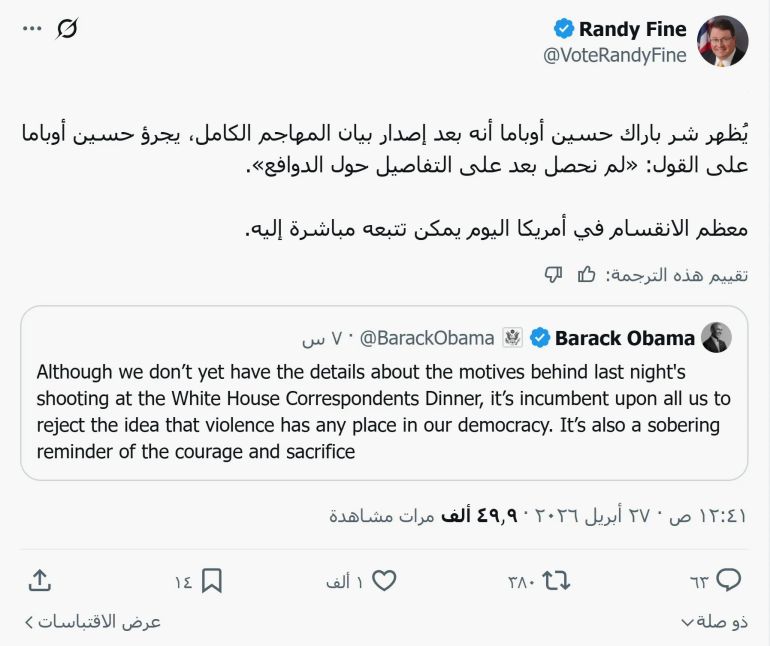Open Barack Obama's avatar in quoted tweet
Viewport: 770px width, 646px height.
click(x=717, y=338)
